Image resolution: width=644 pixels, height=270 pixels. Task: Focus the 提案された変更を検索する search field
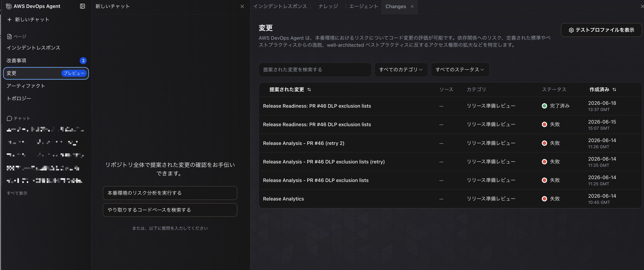(315, 70)
